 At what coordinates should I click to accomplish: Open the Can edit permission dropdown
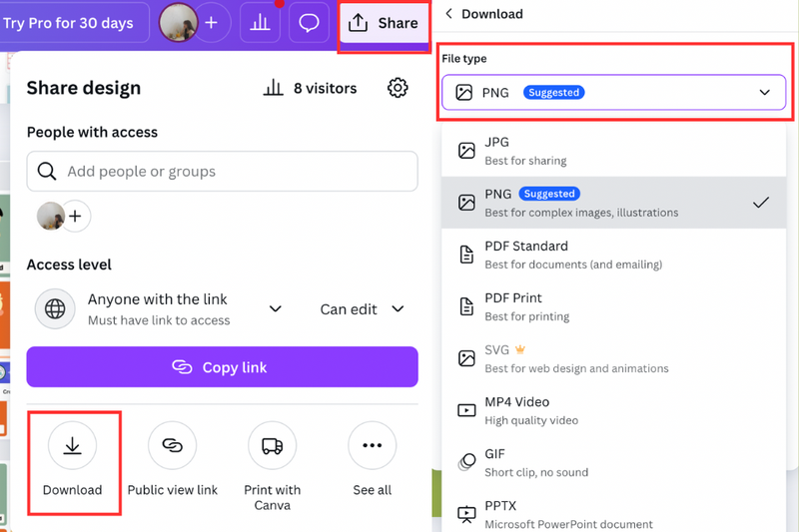[x=363, y=309]
